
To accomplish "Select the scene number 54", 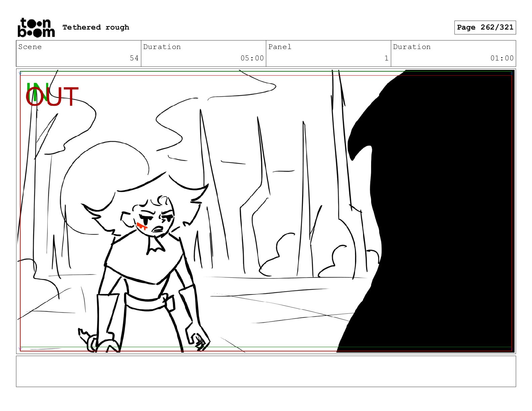I will coord(134,58).
